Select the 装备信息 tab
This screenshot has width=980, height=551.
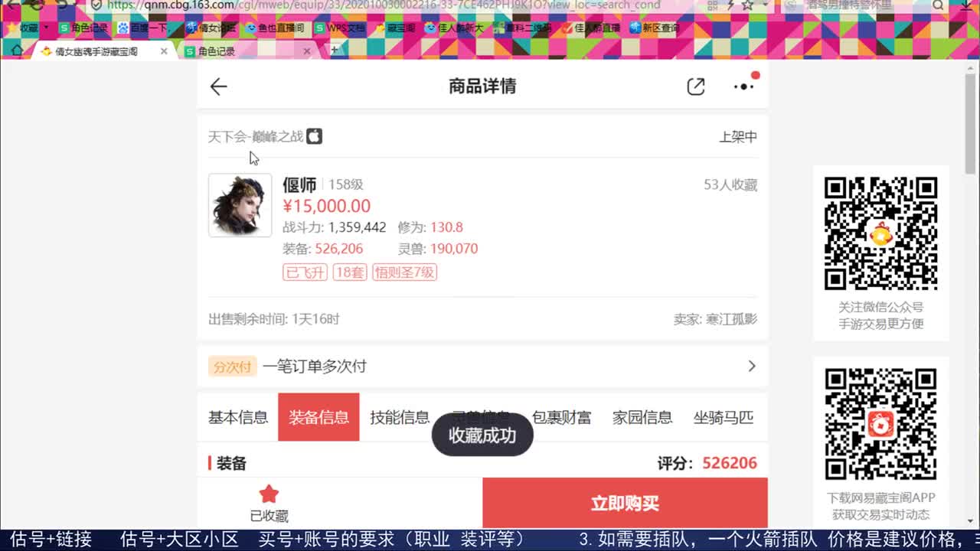click(318, 417)
